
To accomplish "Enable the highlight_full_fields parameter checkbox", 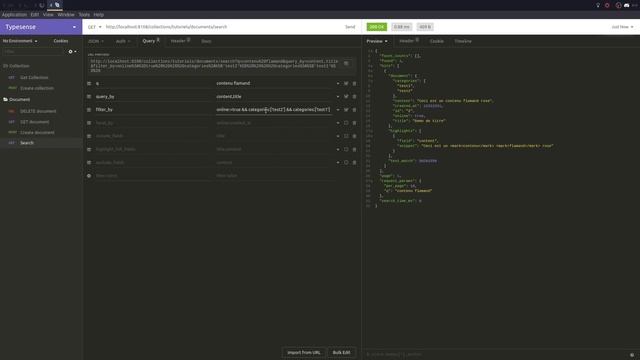I will [x=346, y=149].
